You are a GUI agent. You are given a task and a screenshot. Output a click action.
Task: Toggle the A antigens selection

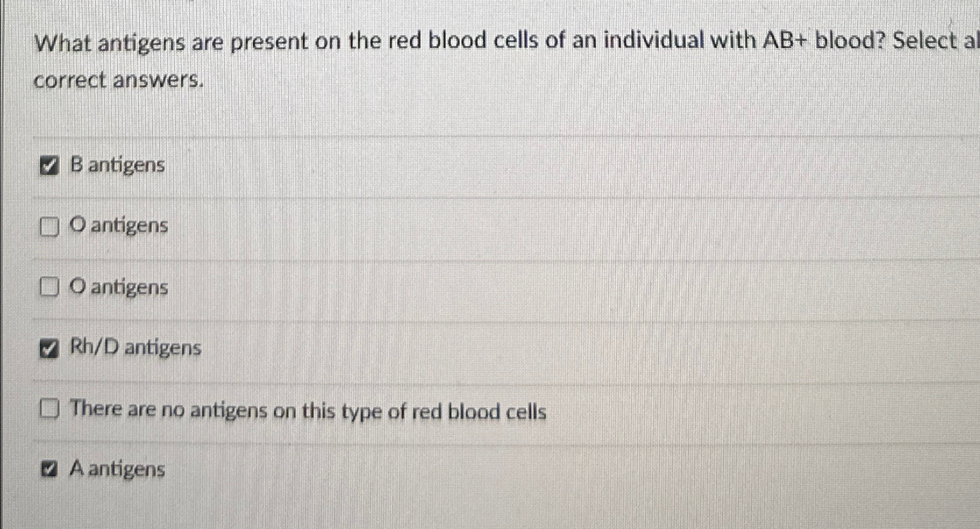pyautogui.click(x=50, y=469)
